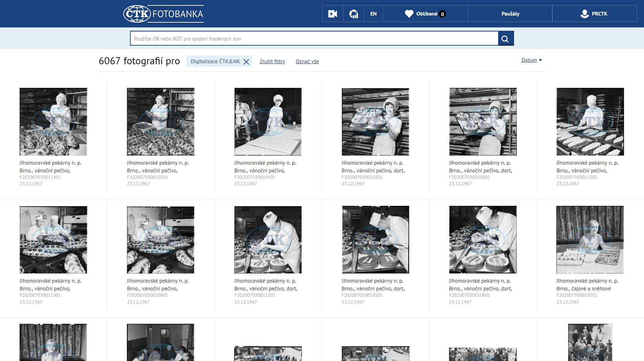Open photo thumbnail F202007030010301
The image size is (644, 361).
click(161, 122)
